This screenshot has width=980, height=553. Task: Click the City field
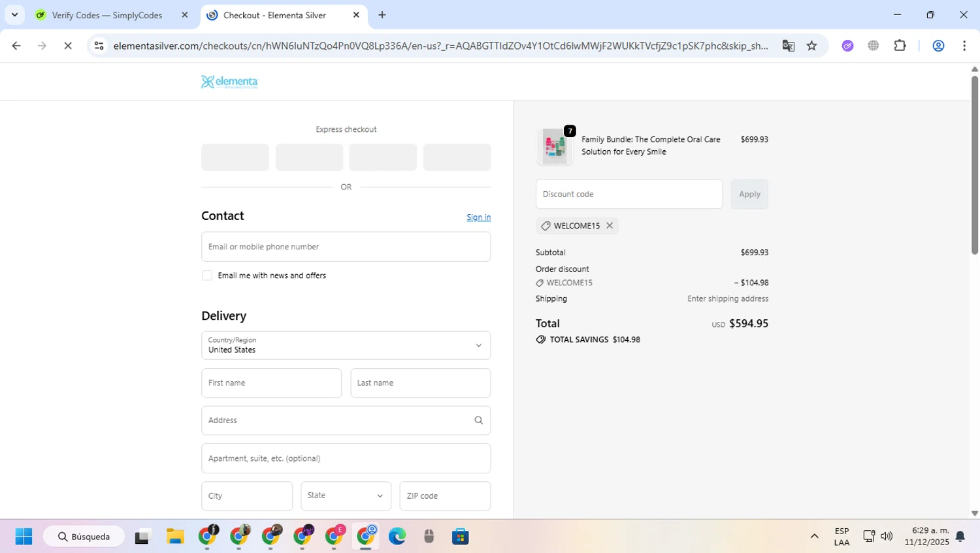click(x=247, y=496)
